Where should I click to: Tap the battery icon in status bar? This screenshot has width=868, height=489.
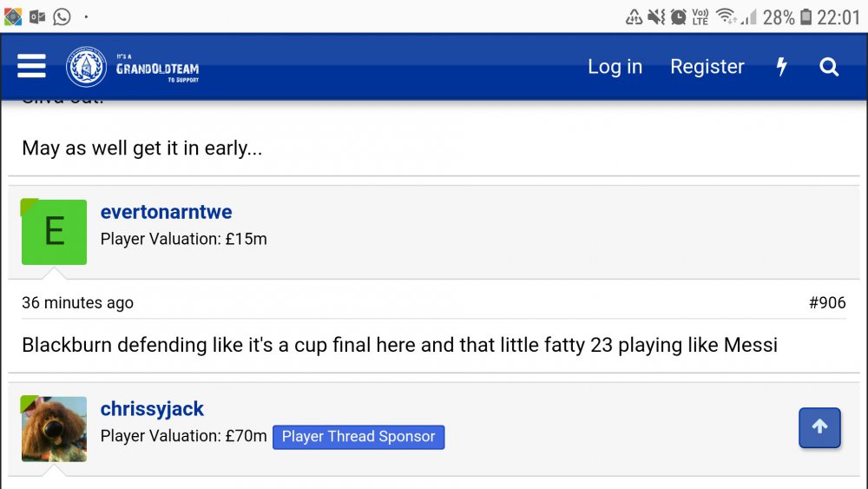pyautogui.click(x=806, y=17)
